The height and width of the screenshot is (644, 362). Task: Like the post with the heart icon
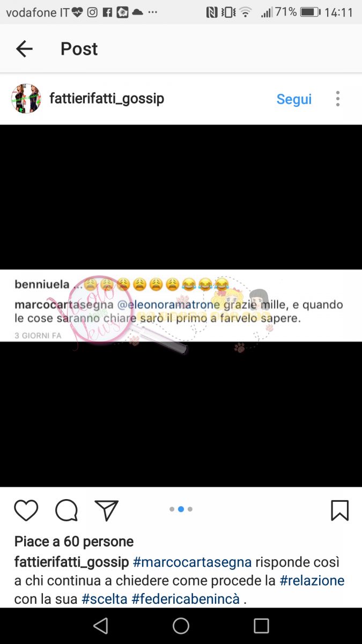(26, 510)
